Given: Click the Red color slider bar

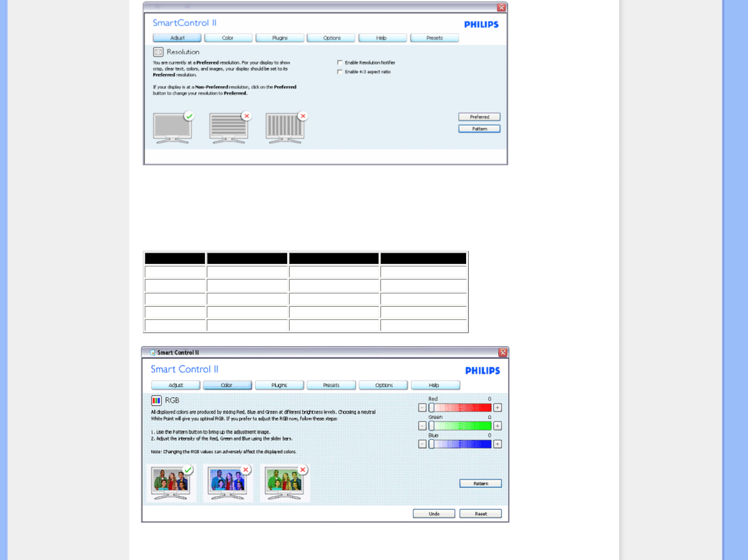Looking at the screenshot, I should coord(460,407).
